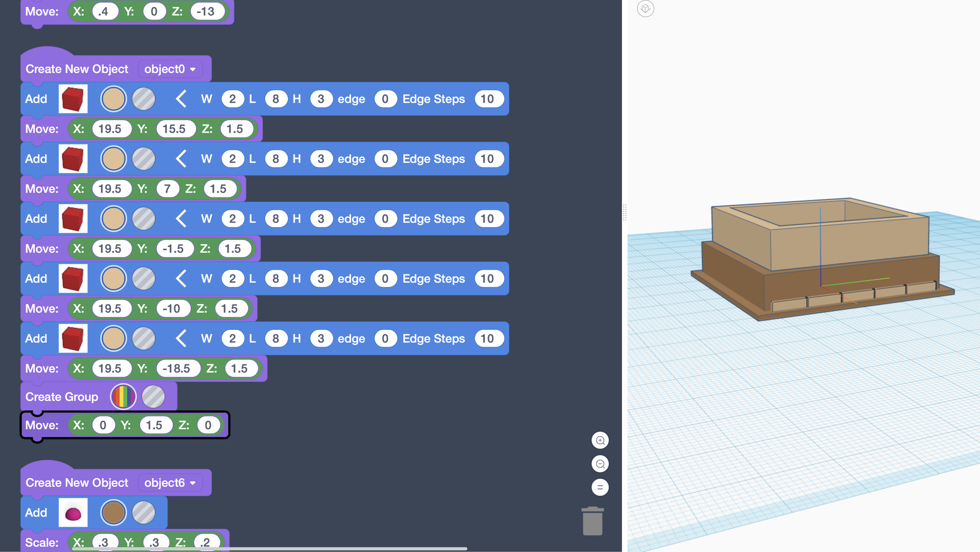This screenshot has height=552, width=980.
Task: Open the trash can at the bottom
Action: coord(592,522)
